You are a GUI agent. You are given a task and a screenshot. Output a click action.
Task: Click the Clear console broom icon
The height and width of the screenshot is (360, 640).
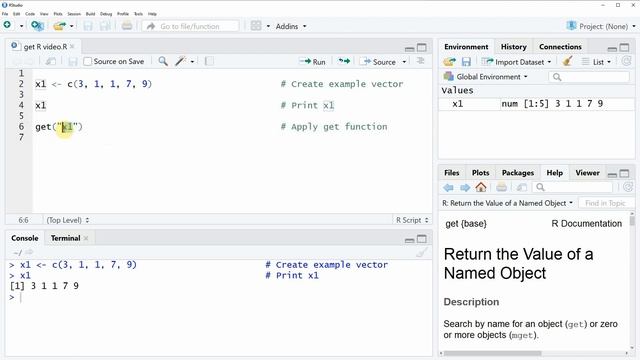[422, 253]
